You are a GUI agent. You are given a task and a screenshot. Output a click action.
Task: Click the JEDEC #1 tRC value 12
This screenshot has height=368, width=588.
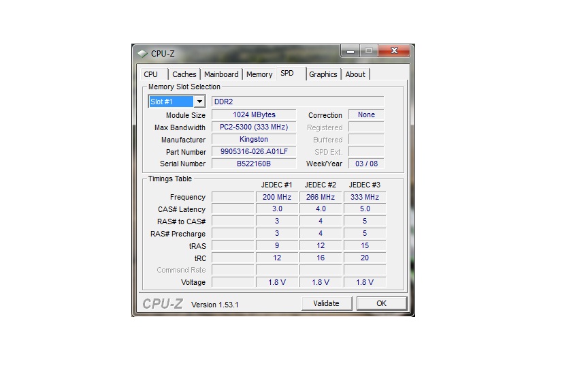pos(277,258)
